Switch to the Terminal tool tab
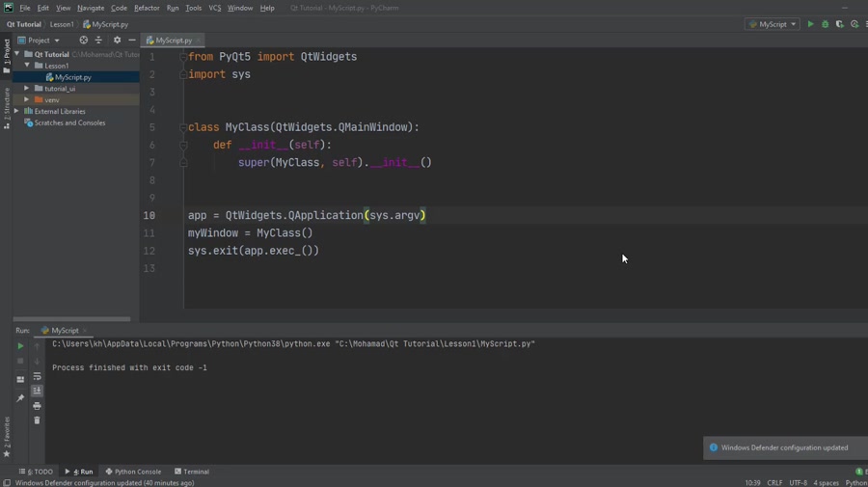 pos(192,472)
